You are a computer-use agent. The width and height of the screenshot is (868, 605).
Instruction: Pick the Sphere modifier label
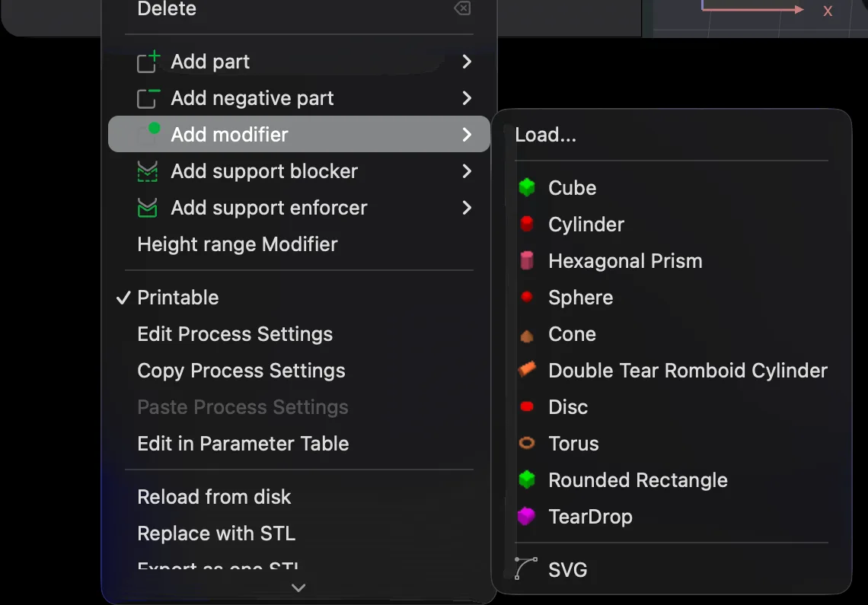click(x=580, y=298)
